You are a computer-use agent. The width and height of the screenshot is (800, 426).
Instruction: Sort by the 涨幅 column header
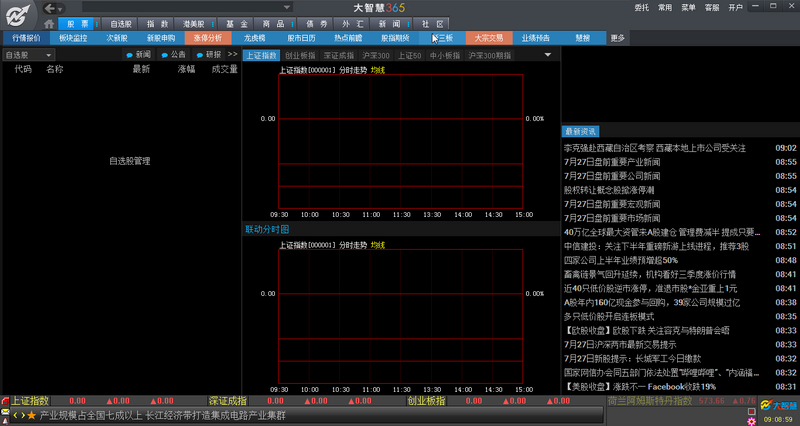coord(186,69)
